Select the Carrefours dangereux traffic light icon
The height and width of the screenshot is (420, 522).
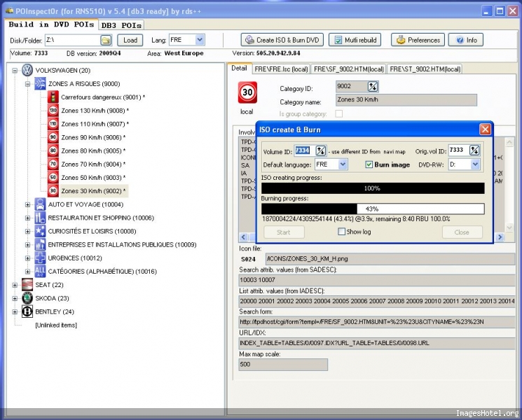point(53,97)
